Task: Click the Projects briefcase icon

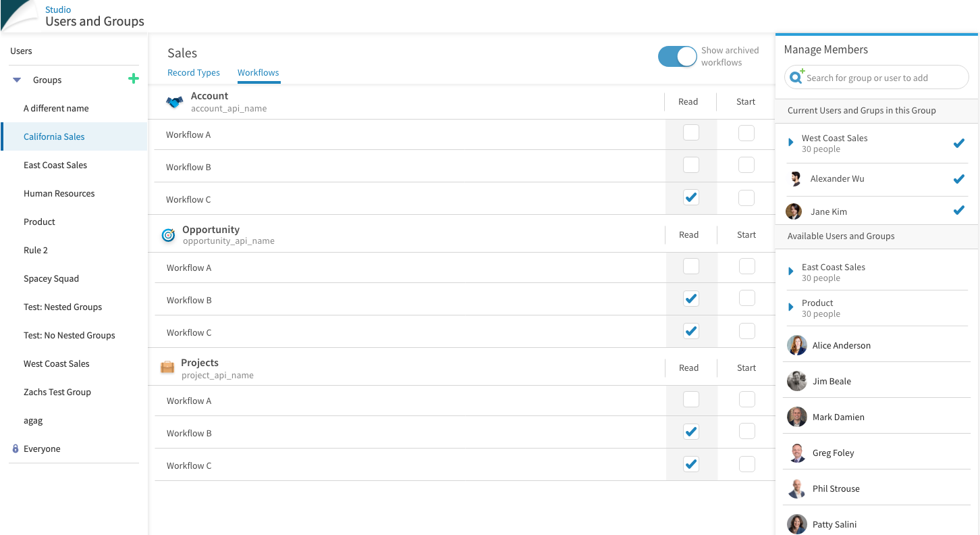Action: (x=167, y=367)
